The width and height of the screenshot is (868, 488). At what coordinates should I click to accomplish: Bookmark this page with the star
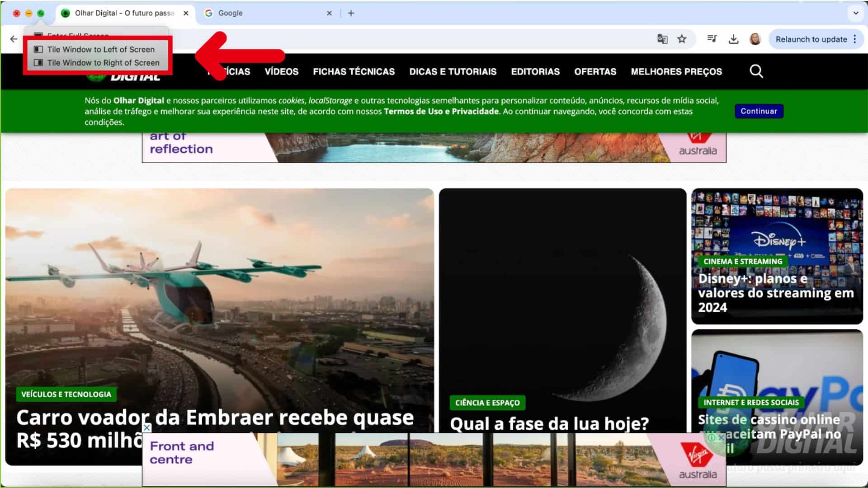(x=682, y=39)
